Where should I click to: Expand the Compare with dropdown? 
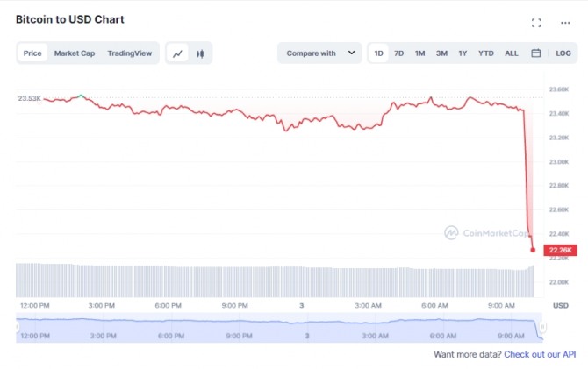pos(319,53)
